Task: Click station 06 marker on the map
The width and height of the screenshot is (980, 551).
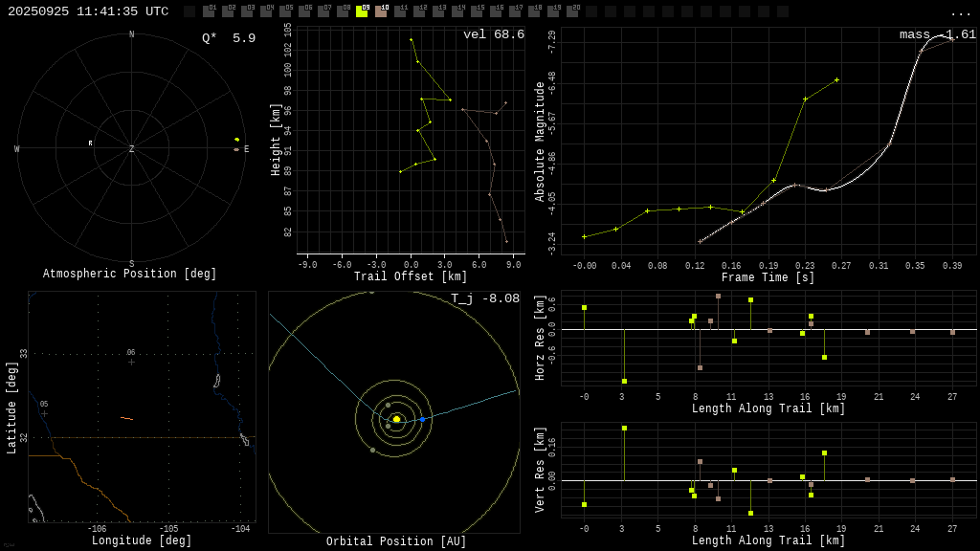Action: click(x=131, y=362)
